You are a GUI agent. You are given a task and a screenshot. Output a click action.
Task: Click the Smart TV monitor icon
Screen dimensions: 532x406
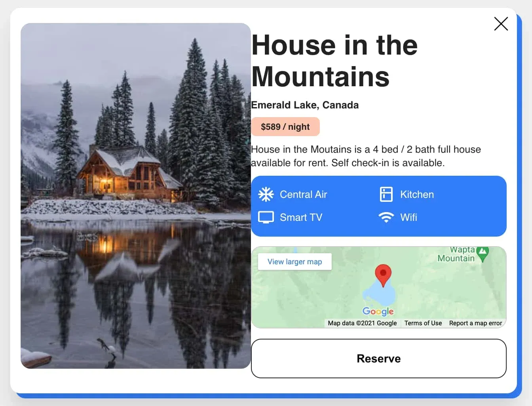pos(266,217)
